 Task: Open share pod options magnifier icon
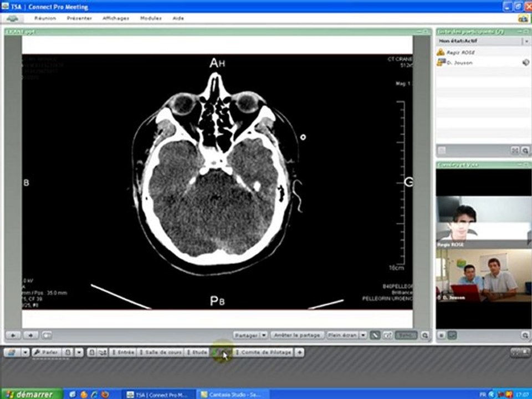point(425,335)
